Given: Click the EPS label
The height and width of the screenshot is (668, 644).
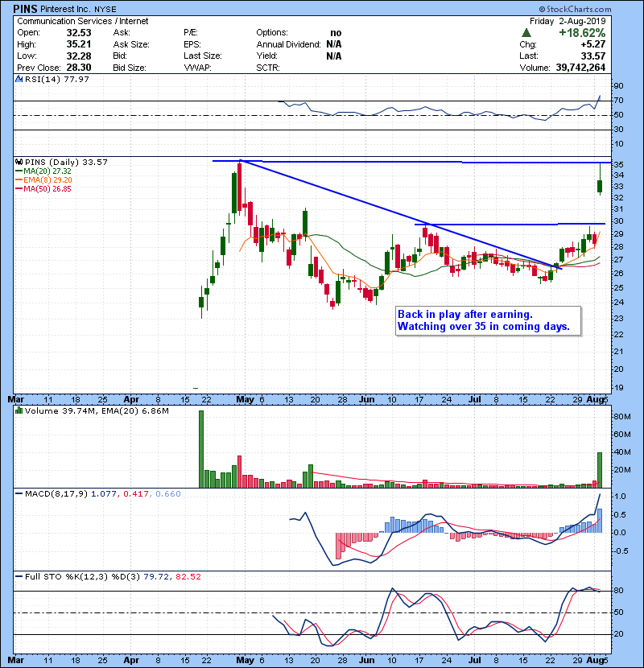Looking at the screenshot, I should coord(192,44).
